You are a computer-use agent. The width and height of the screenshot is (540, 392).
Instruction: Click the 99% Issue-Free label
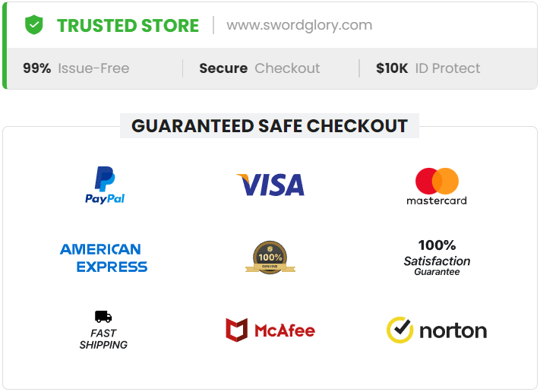tap(76, 68)
